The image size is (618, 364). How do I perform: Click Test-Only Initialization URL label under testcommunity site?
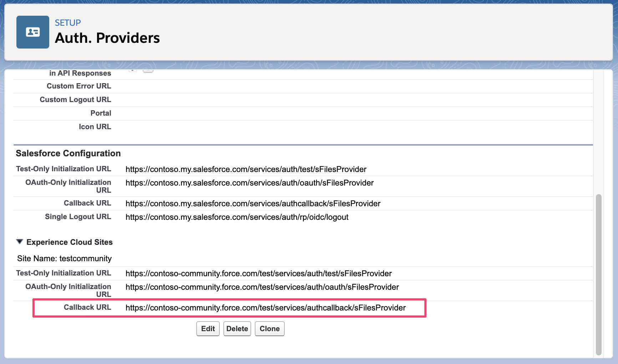(x=64, y=273)
